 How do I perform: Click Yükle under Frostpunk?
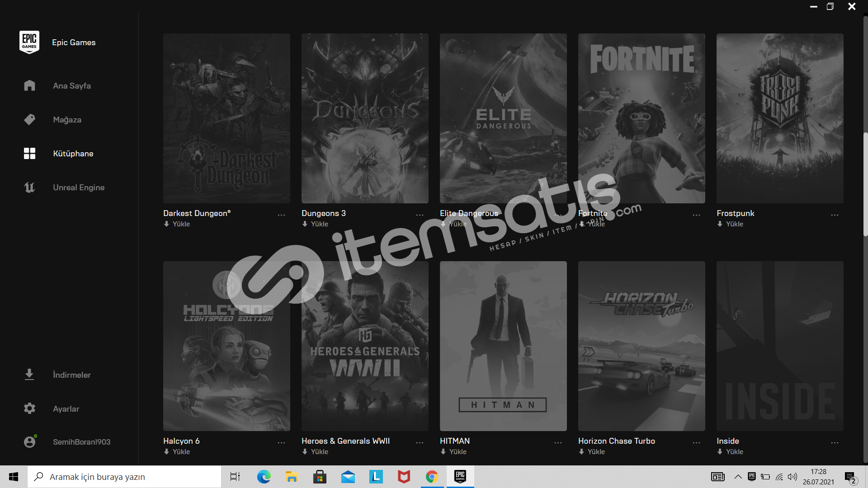[730, 224]
